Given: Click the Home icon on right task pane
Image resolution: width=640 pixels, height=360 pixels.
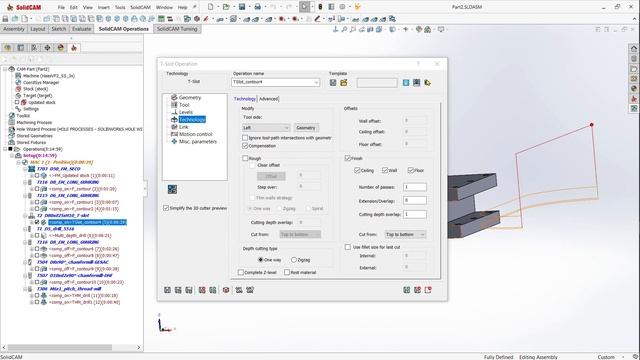Looking at the screenshot, I should coord(634,48).
